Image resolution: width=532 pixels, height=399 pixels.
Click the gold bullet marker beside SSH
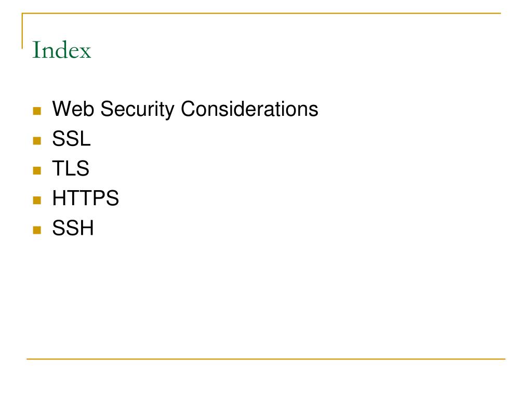tap(37, 230)
